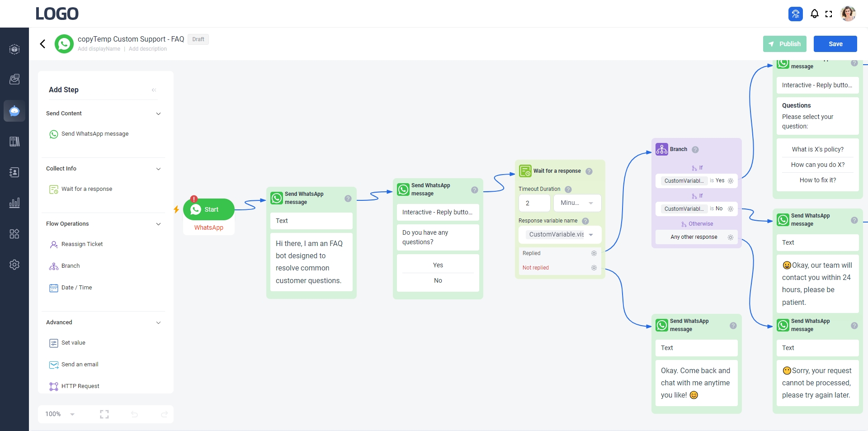The image size is (868, 431).
Task: Open the analytics bar chart sidebar icon
Action: [14, 203]
